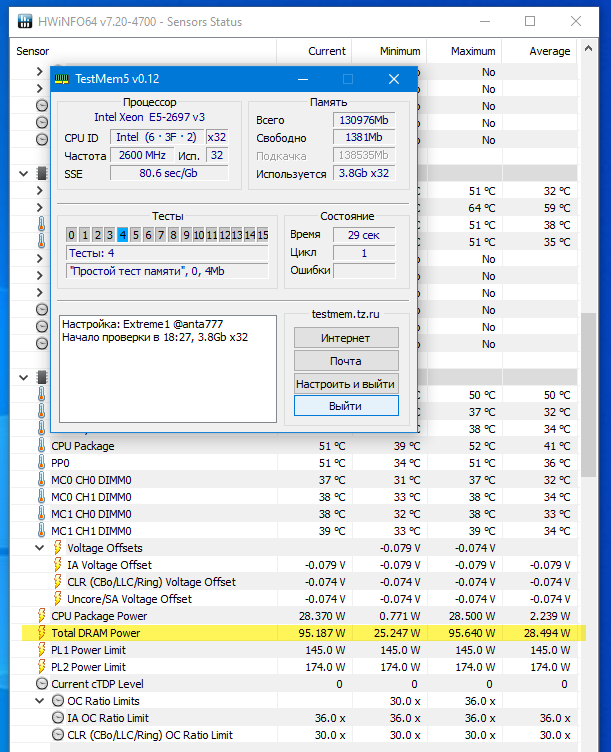Click Настроить и выйти button
The width and height of the screenshot is (611, 752).
tap(346, 384)
